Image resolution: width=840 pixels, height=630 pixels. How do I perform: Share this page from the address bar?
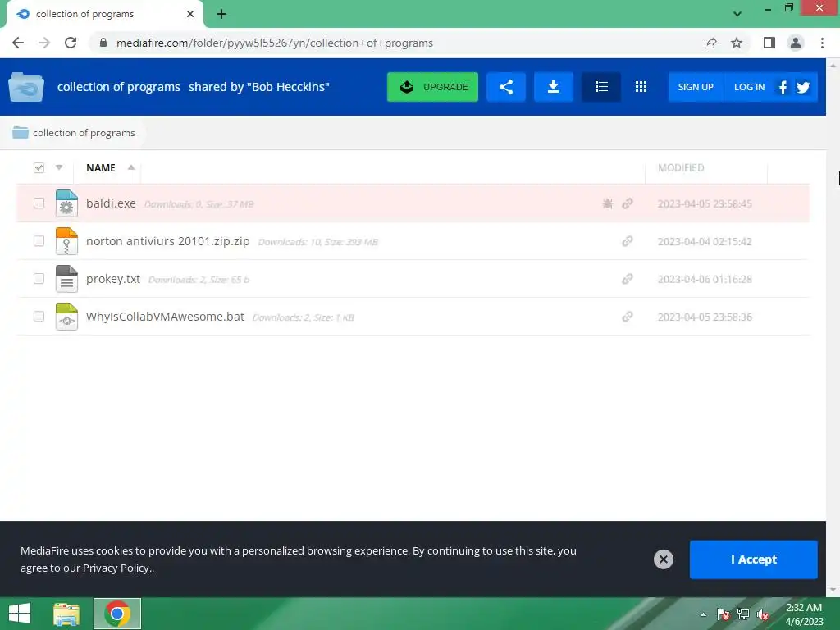710,43
